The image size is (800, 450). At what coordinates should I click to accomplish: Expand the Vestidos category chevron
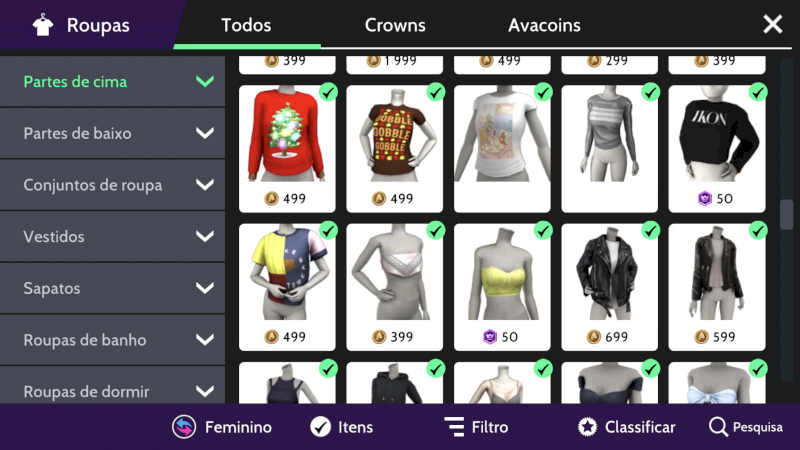[x=205, y=236]
